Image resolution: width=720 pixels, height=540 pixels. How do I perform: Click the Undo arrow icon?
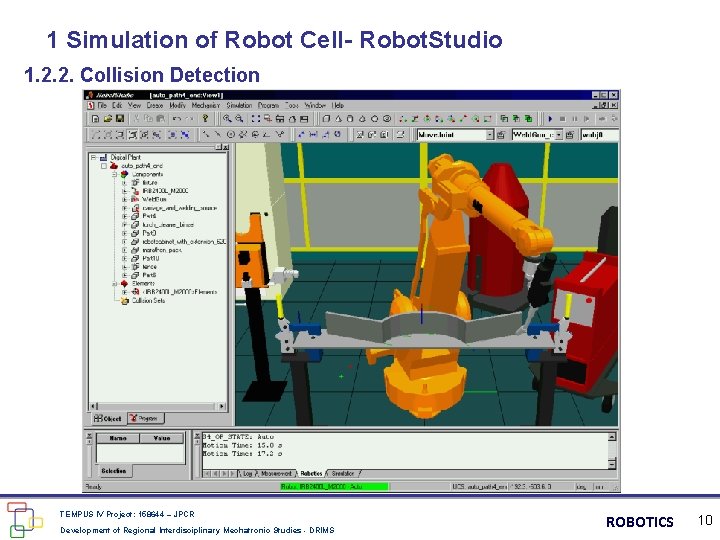[176, 118]
